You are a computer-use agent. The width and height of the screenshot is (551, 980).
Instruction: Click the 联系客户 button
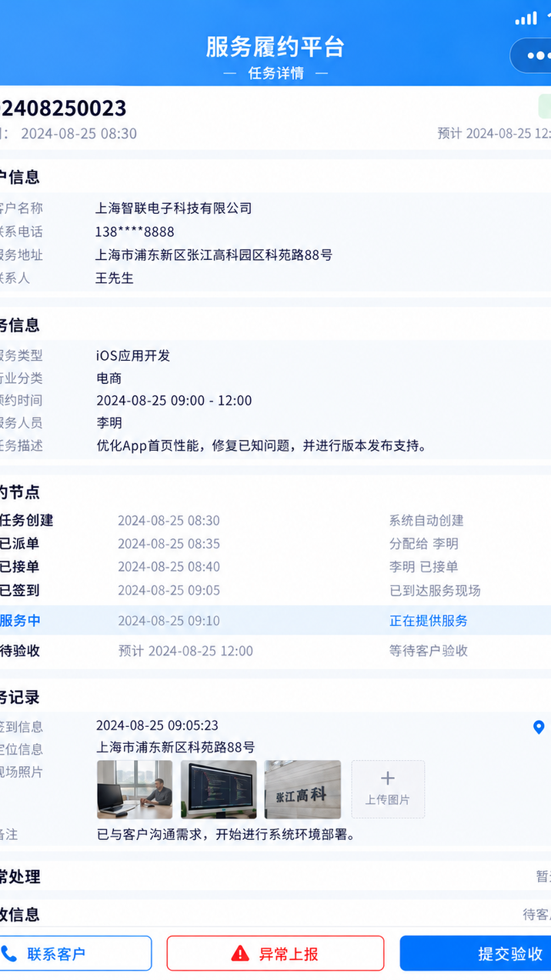[x=75, y=954]
